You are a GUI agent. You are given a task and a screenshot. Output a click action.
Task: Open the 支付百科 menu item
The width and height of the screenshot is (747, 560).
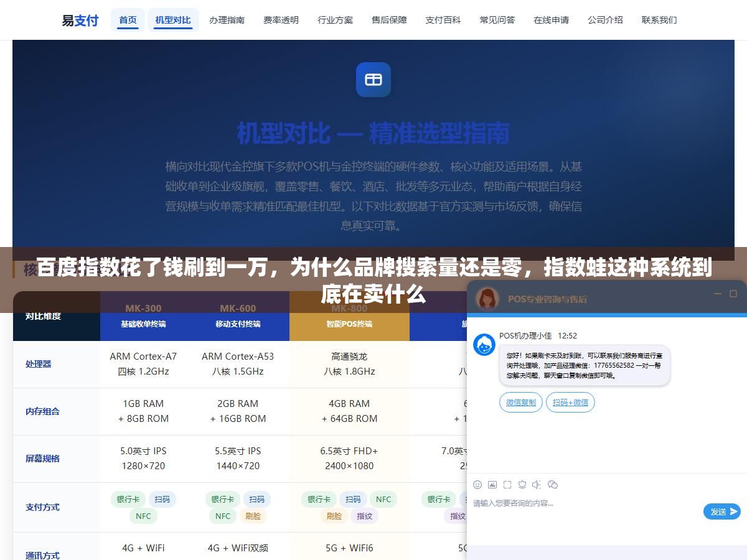pyautogui.click(x=443, y=20)
